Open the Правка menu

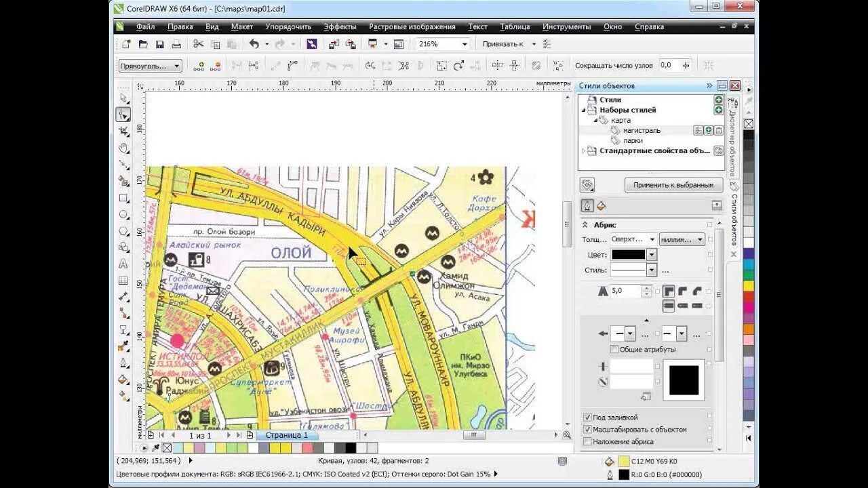tap(180, 27)
